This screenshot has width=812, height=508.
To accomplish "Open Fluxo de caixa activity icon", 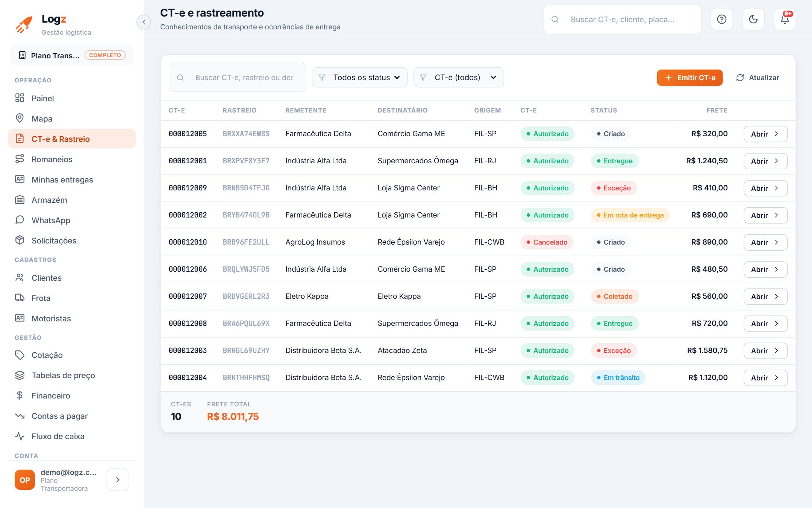I will tap(20, 436).
